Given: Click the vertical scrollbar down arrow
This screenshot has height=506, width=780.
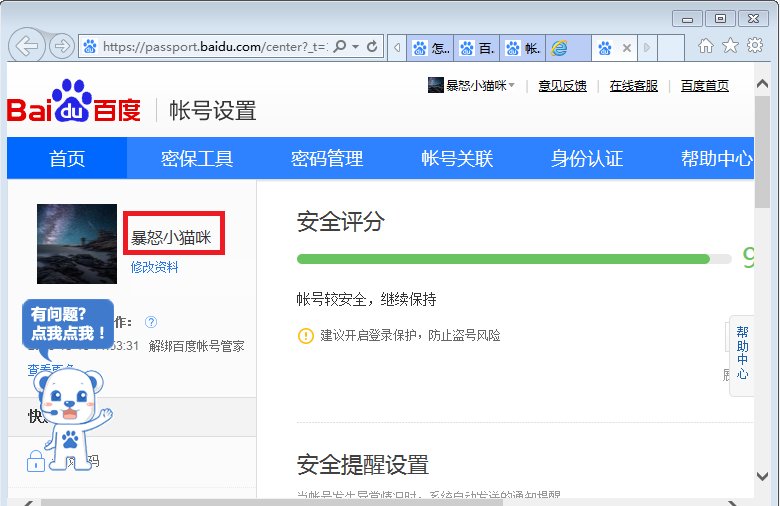Looking at the screenshot, I should click(762, 476).
